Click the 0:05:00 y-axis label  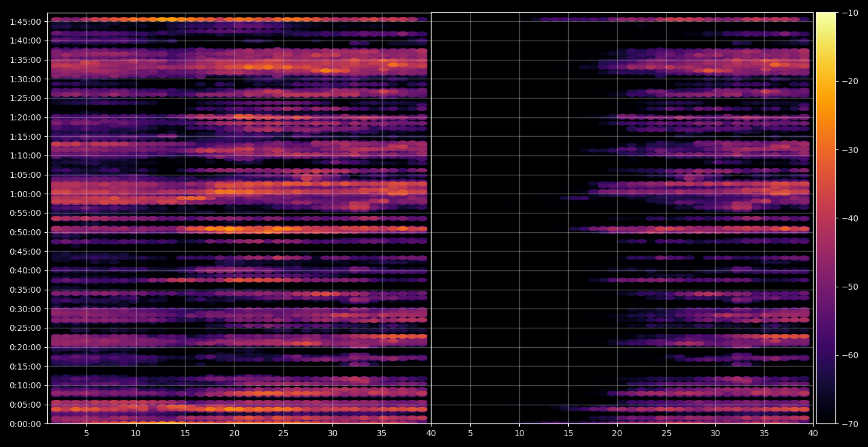(25, 405)
